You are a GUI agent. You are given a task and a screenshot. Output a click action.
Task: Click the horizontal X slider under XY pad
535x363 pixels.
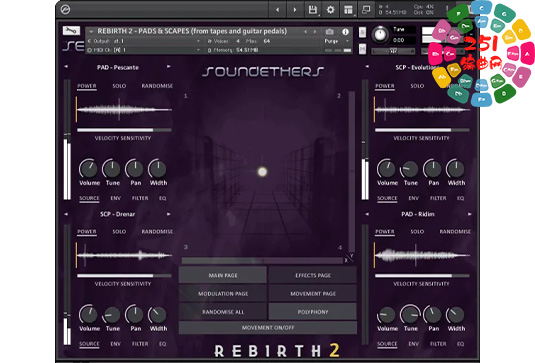click(x=262, y=261)
